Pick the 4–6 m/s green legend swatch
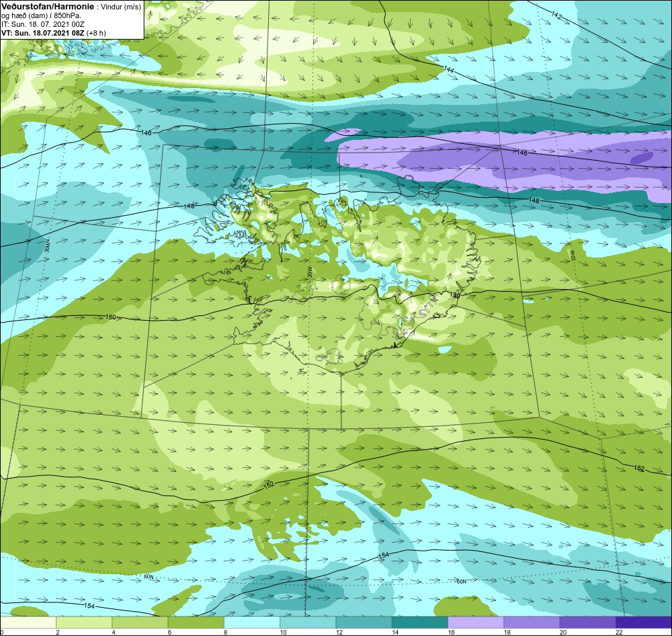Image resolution: width=672 pixels, height=636 pixels. pos(140,622)
